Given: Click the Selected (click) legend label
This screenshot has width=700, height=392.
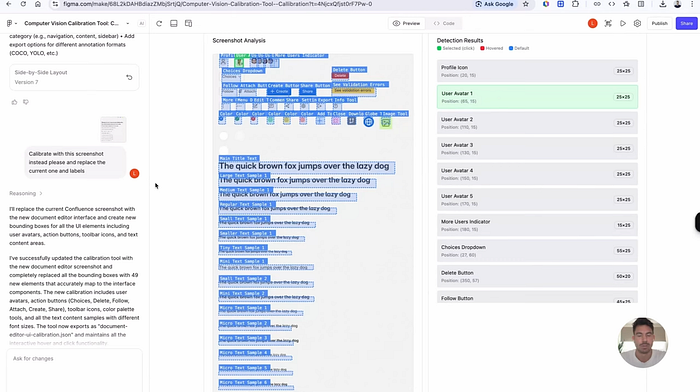Looking at the screenshot, I should [x=458, y=48].
